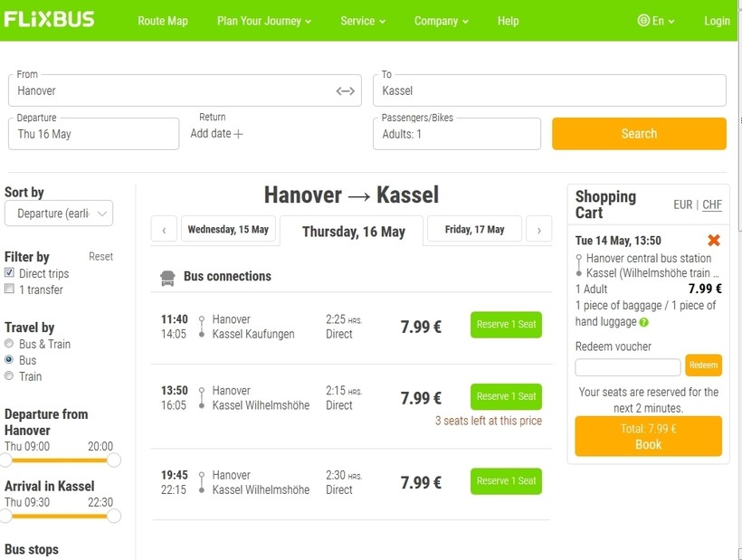742x560 pixels.
Task: Switch to Friday, 17 May tab
Action: (474, 230)
